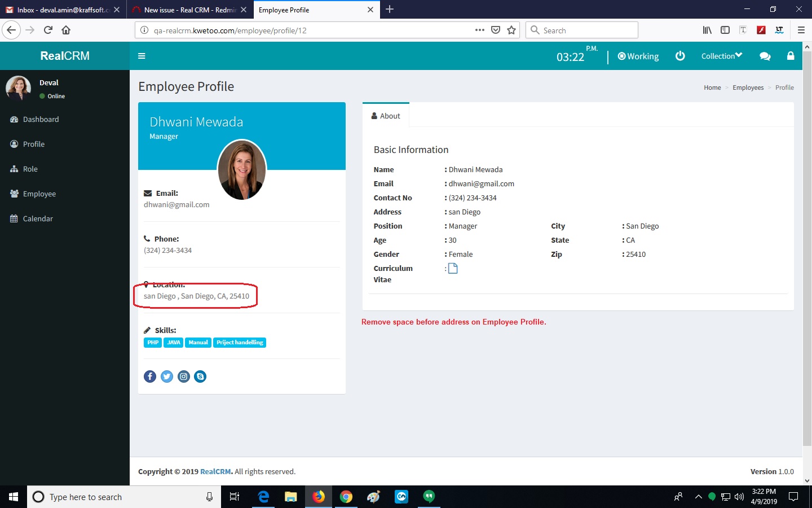
Task: Open Firefox page actions ellipsis menu
Action: [x=480, y=30]
